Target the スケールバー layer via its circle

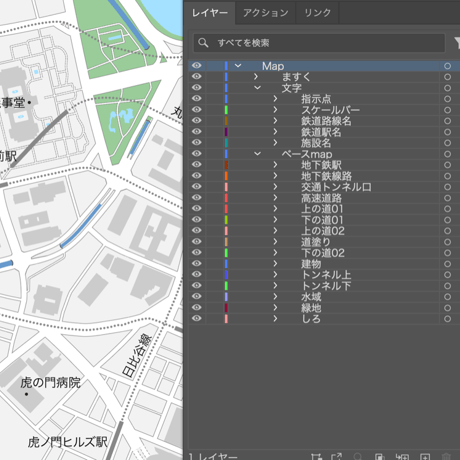point(447,110)
